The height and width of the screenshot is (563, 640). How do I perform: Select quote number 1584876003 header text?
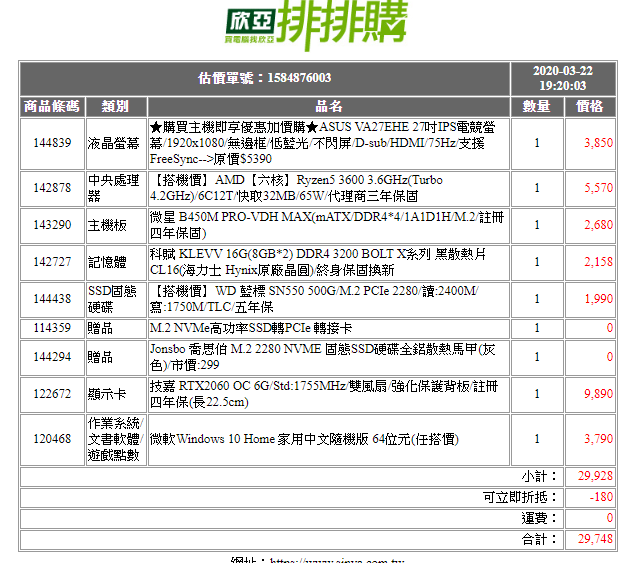coord(264,78)
